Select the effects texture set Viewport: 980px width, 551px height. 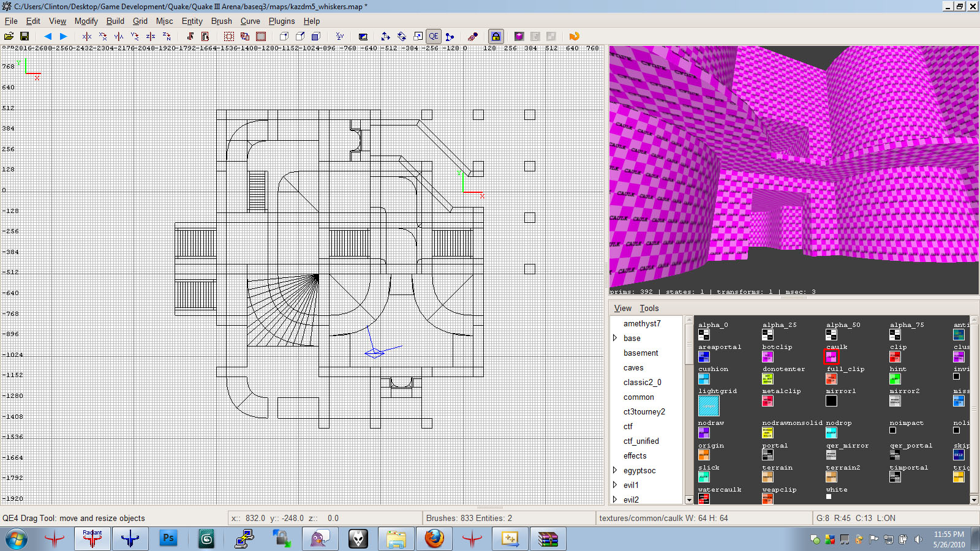(x=635, y=455)
